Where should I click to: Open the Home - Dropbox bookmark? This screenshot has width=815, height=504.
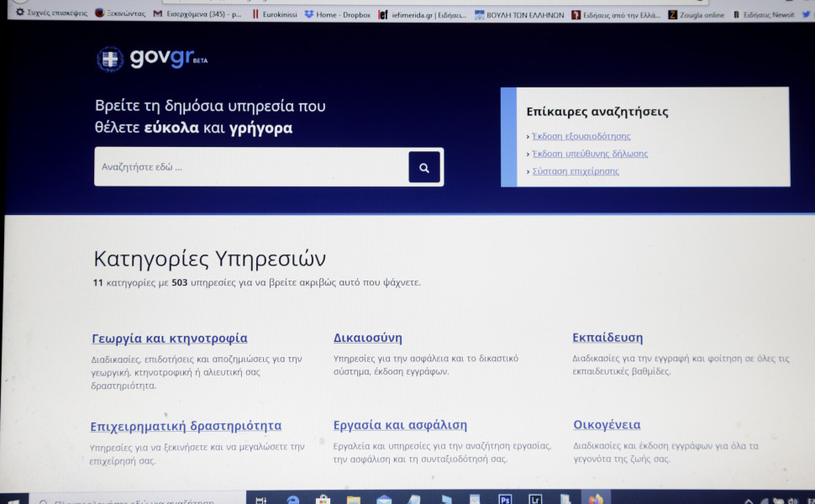[x=338, y=14]
